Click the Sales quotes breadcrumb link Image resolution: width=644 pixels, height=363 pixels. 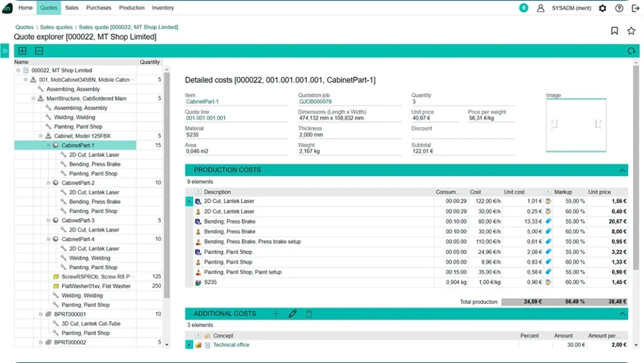click(56, 27)
